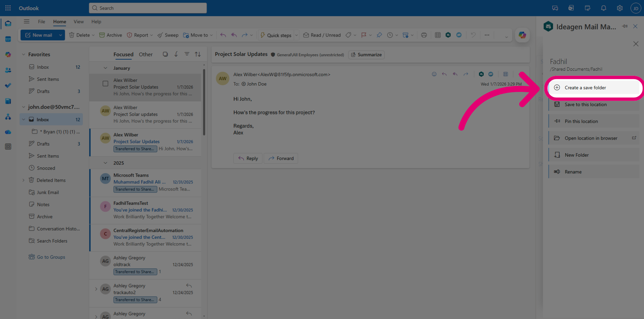Click Save to this location
Image resolution: width=644 pixels, height=319 pixels.
click(x=594, y=104)
